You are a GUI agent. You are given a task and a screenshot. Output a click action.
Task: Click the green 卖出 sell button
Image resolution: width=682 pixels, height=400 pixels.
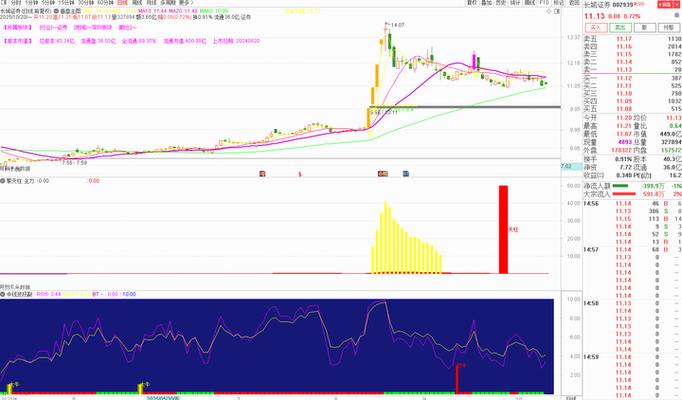tap(620, 27)
